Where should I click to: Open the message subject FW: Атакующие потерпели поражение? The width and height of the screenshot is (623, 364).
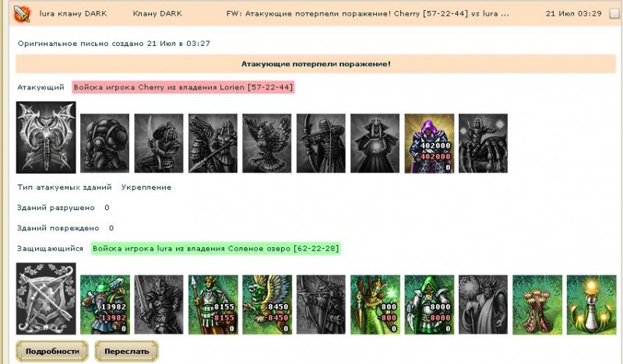click(x=368, y=13)
